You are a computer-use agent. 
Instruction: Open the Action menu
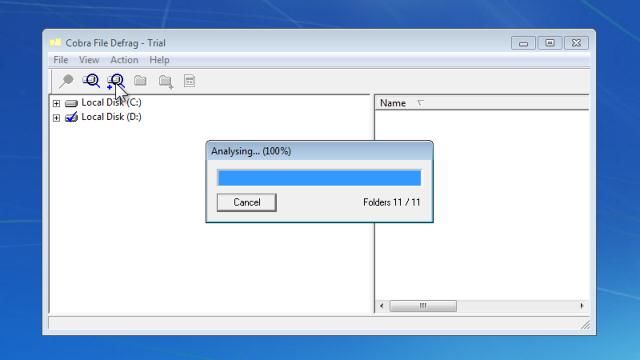[x=124, y=60]
